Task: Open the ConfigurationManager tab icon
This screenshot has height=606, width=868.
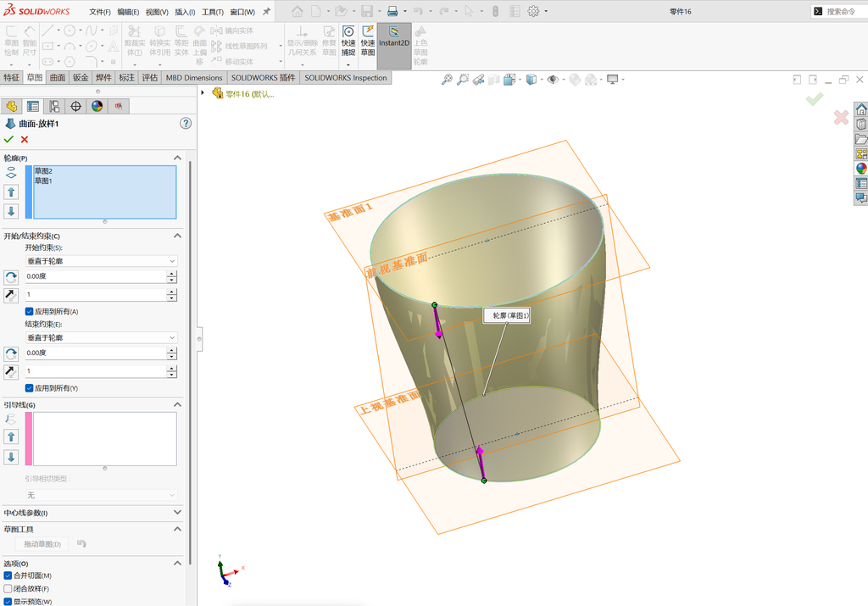Action: tap(54, 106)
